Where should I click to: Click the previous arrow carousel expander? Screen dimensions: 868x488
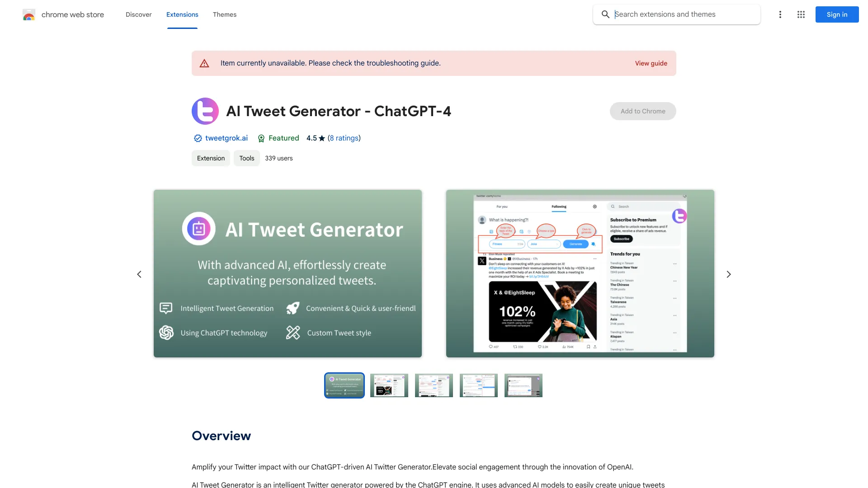[x=138, y=273]
